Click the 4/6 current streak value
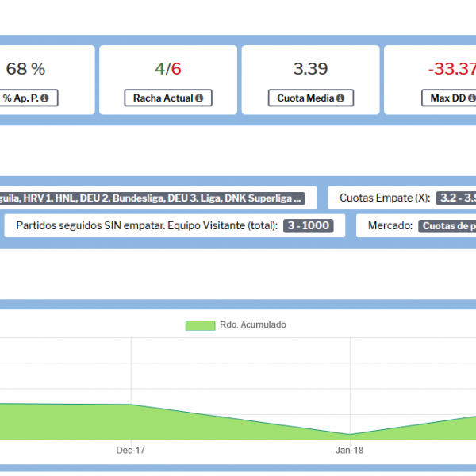Screen dimensions: 476x476 click(168, 68)
